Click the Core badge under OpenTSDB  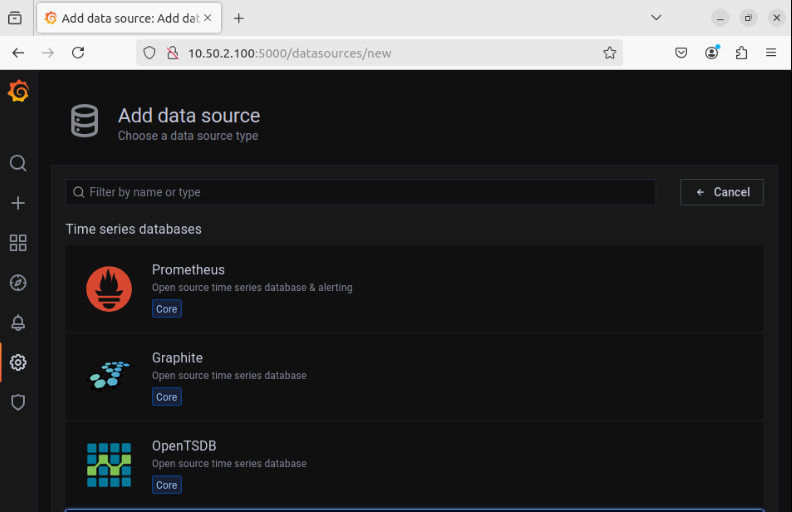(167, 485)
